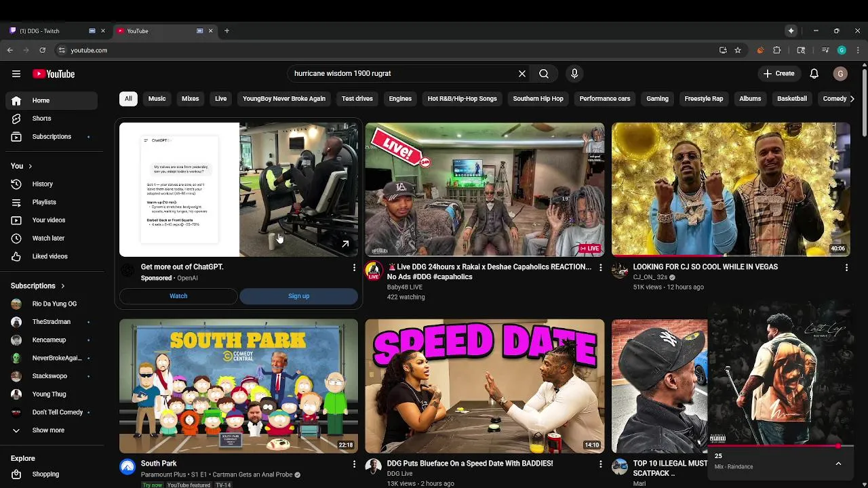Open options menu for DDG live video
The width and height of the screenshot is (868, 488).
point(600,268)
